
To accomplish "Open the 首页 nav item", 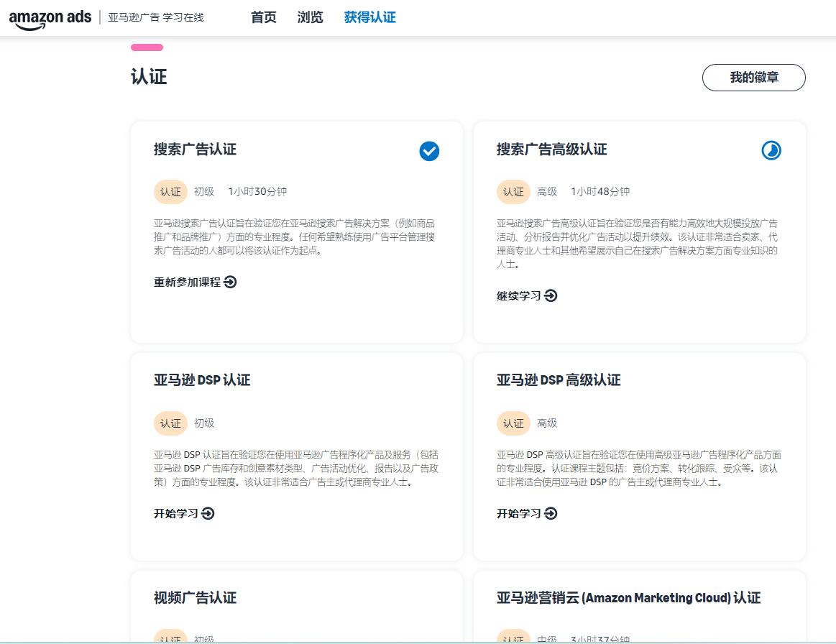I will tap(264, 17).
